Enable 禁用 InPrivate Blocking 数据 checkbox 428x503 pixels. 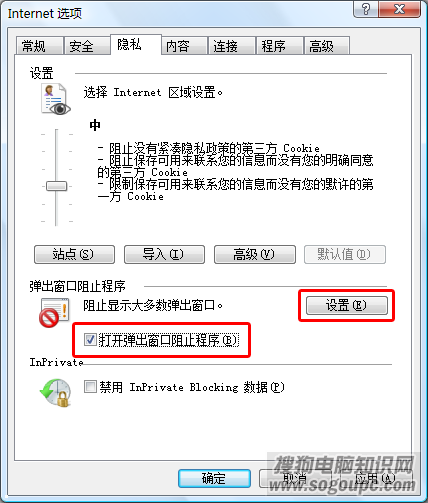[90, 387]
